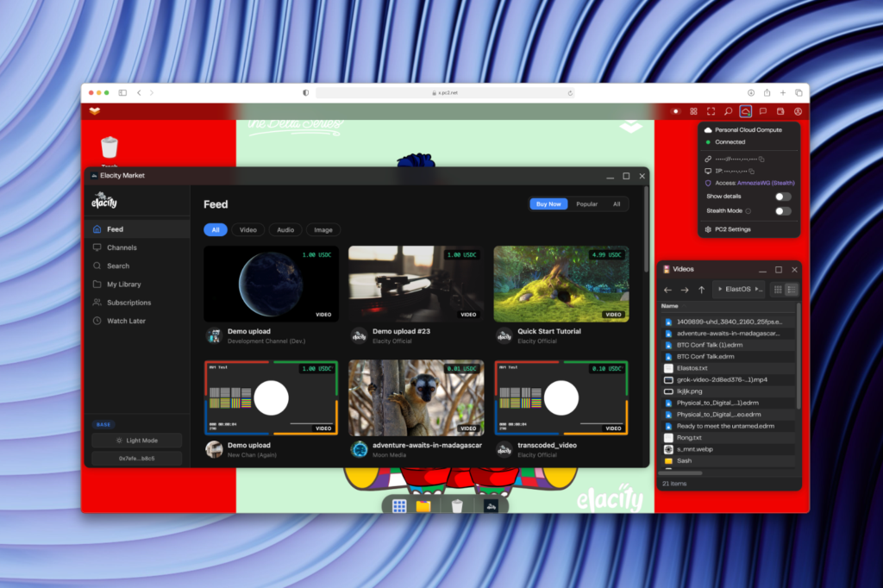883x588 pixels.
Task: Enable the Stealth Mode switch
Action: 782,210
